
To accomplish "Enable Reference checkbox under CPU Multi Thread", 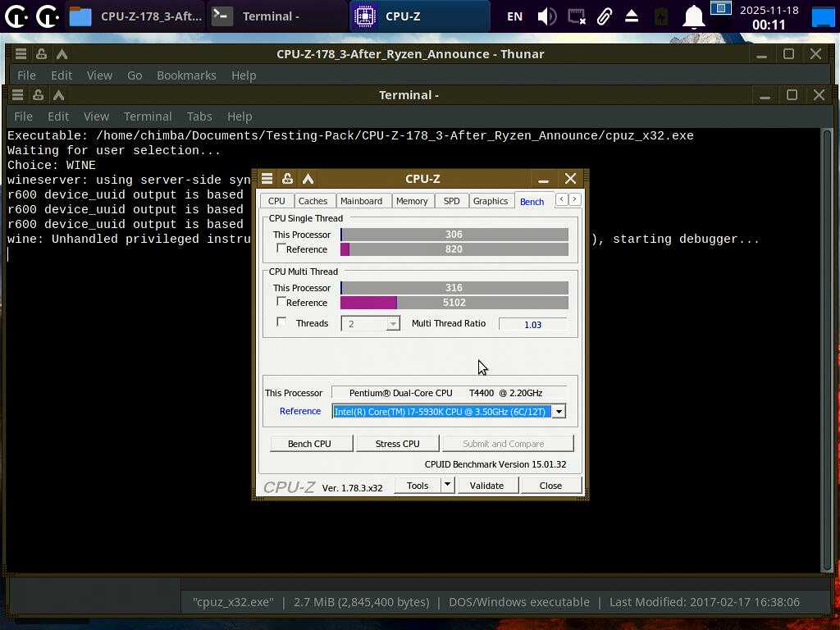I will pos(281,302).
